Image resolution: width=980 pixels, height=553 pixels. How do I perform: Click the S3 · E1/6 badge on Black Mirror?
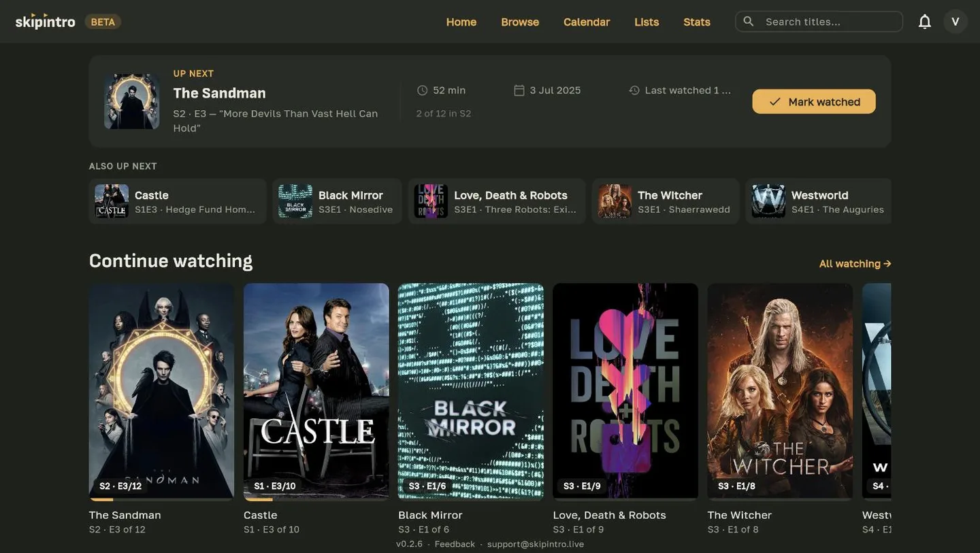pyautogui.click(x=427, y=486)
